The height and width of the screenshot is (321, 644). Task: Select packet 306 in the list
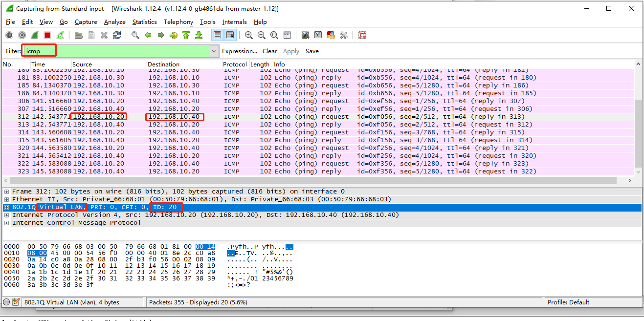(318, 101)
